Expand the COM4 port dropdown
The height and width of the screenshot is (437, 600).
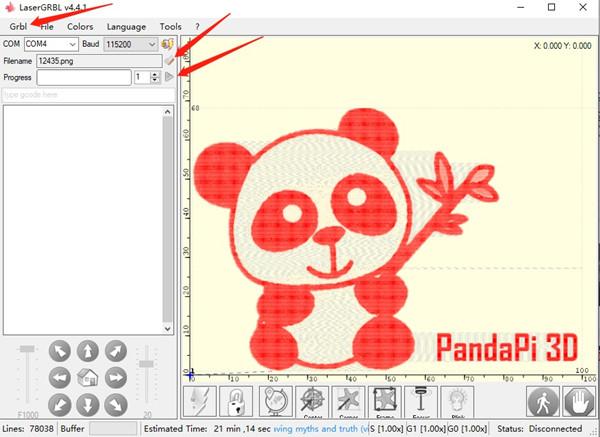coord(72,44)
